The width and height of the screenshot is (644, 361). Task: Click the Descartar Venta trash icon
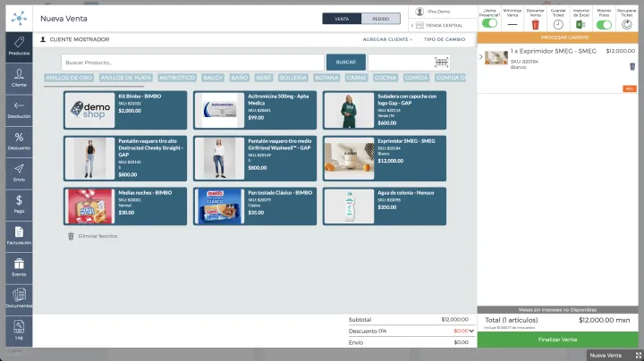click(535, 24)
